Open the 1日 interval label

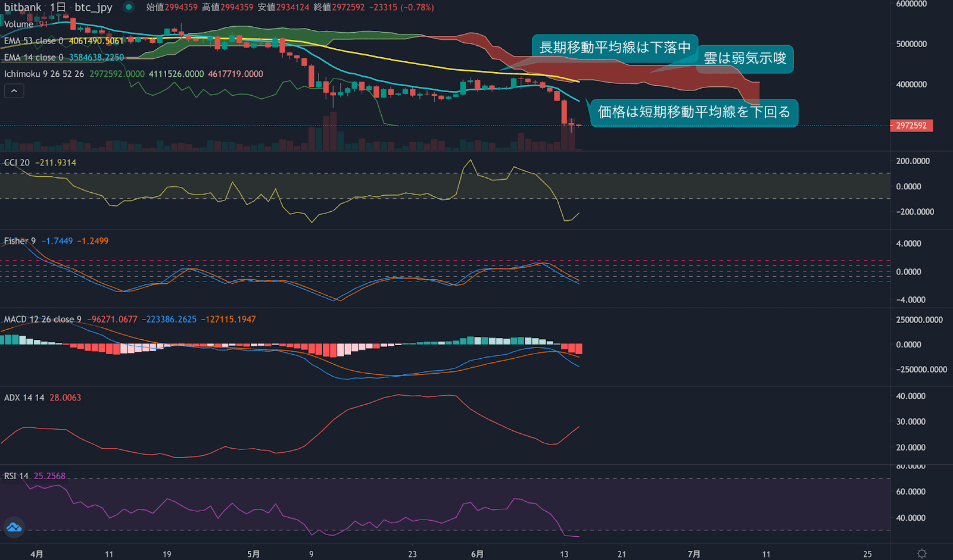57,7
